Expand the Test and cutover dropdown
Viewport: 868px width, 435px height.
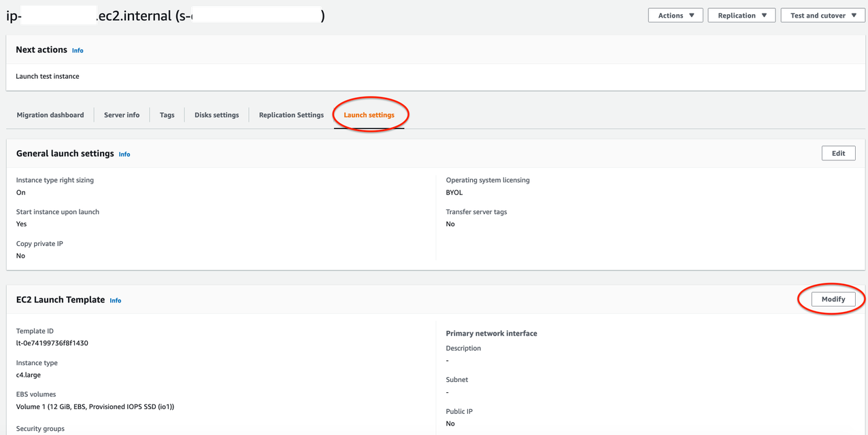click(822, 15)
